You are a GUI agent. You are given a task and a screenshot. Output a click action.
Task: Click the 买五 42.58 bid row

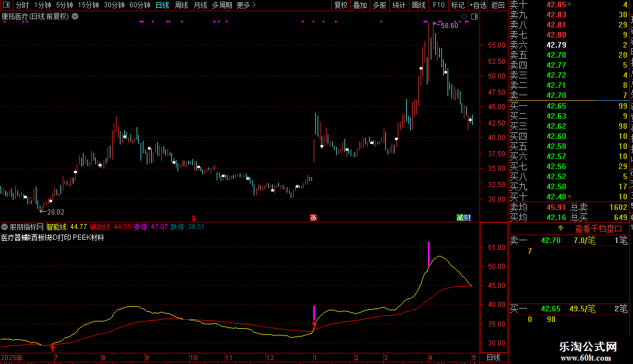(x=569, y=146)
